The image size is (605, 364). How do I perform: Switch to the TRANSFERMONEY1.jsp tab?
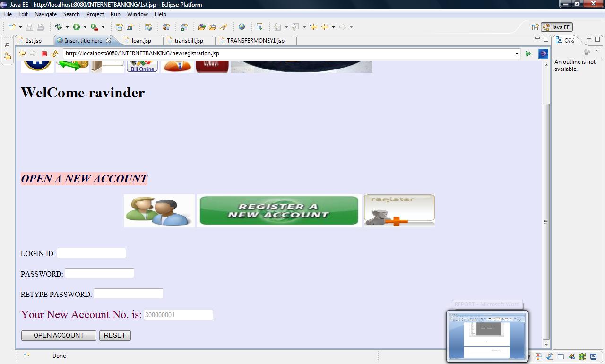[256, 41]
